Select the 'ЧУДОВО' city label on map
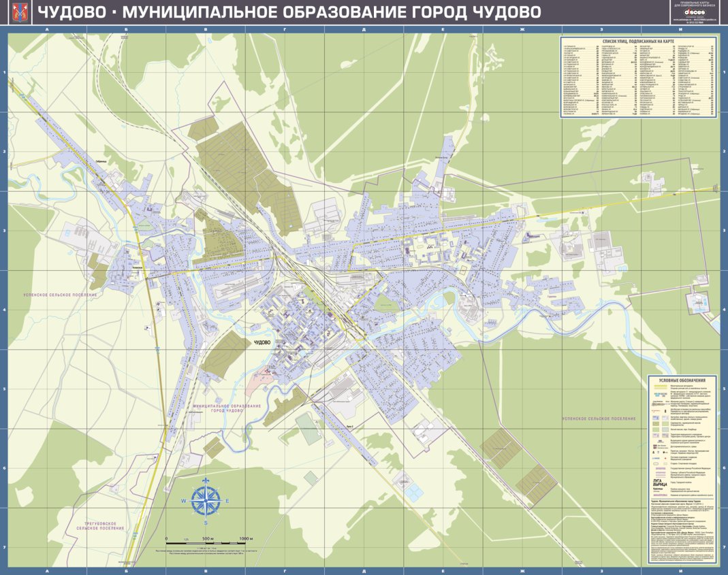 click(x=262, y=342)
